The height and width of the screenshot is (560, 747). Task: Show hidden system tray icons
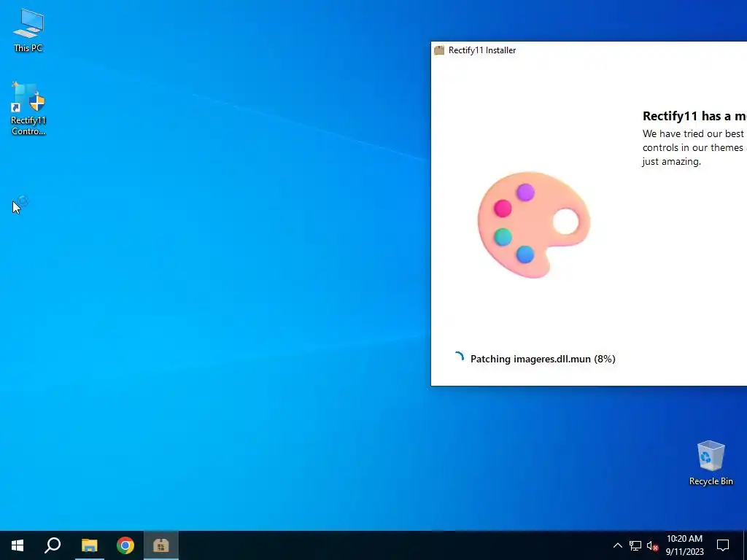617,545
